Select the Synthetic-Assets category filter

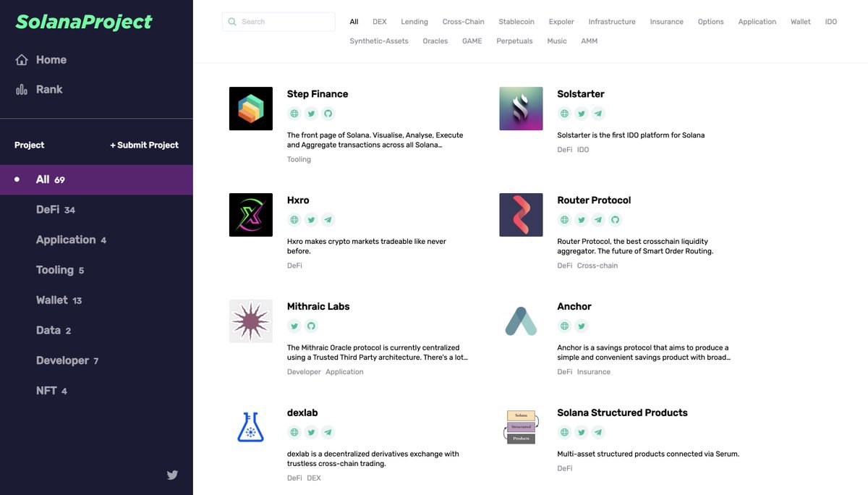pyautogui.click(x=380, y=41)
